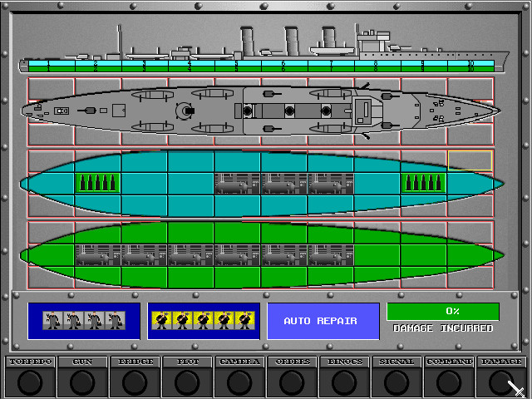Click the 0% damage incurred bar
This screenshot has width=532, height=399.
click(443, 312)
